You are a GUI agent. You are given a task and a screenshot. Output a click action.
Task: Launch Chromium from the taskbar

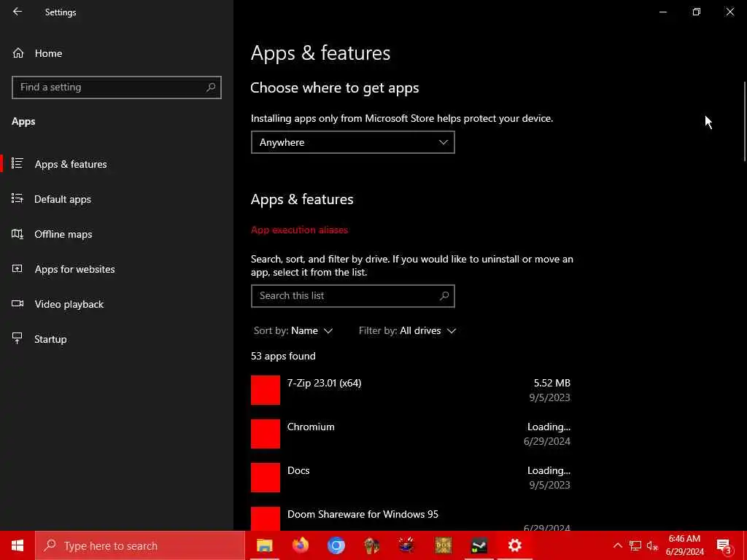pos(336,545)
